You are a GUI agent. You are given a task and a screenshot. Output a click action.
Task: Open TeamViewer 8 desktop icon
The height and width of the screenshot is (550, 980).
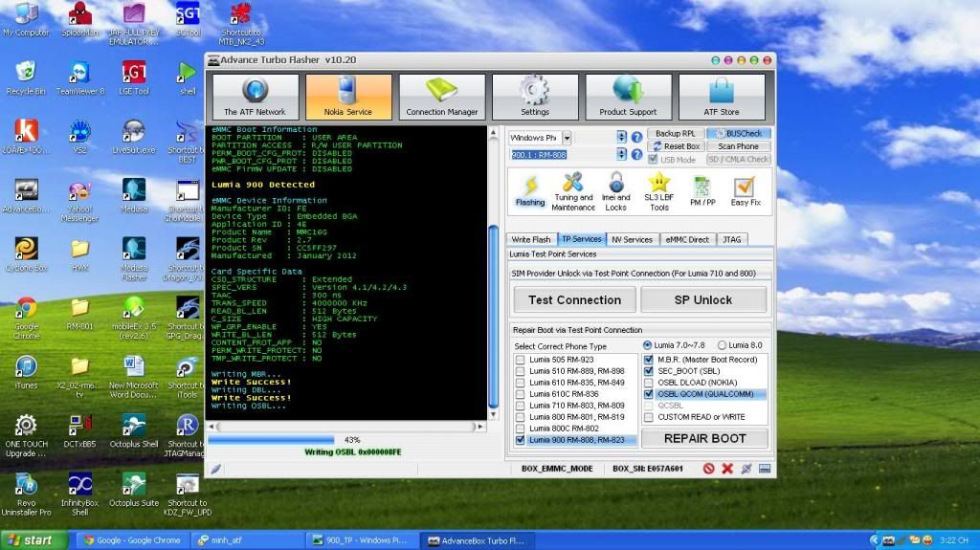pyautogui.click(x=80, y=78)
